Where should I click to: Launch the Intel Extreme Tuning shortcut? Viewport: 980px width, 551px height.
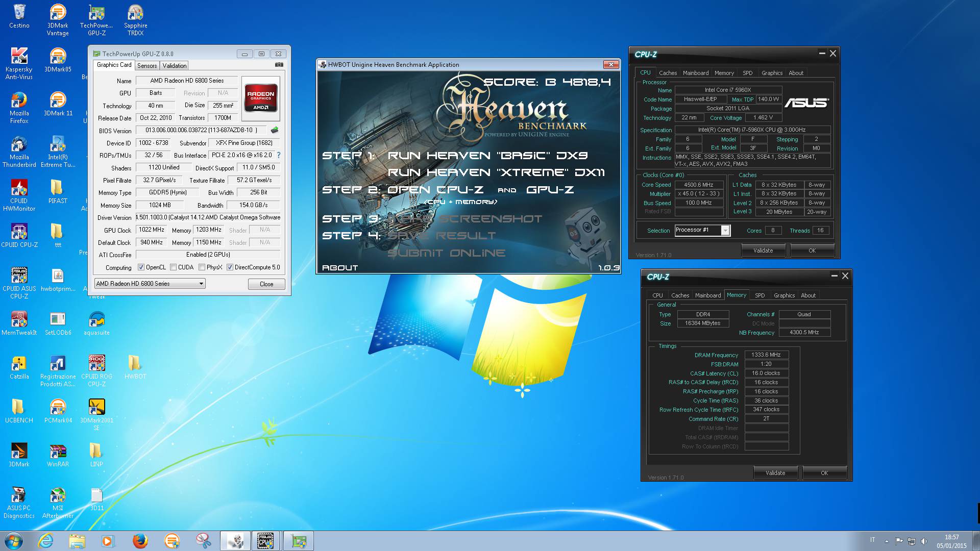[58, 152]
